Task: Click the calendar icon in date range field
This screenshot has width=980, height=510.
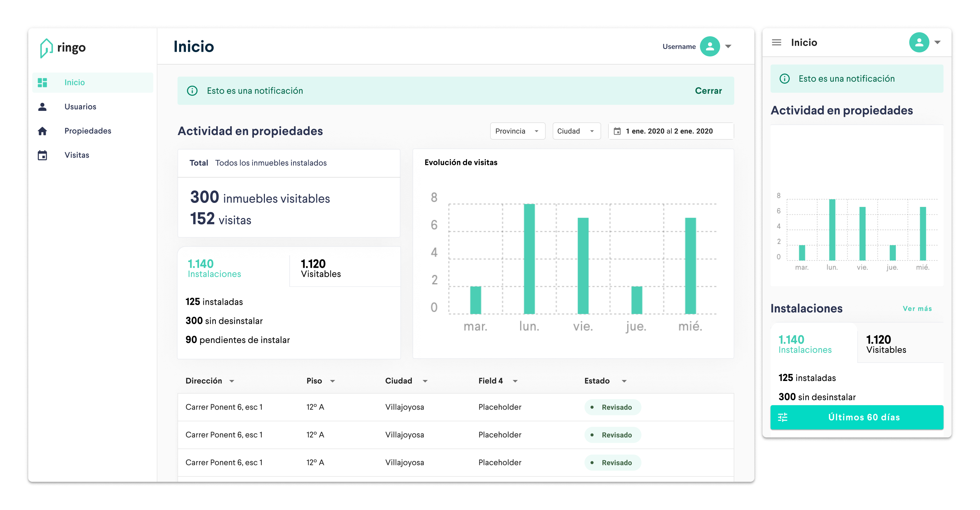Action: 617,131
